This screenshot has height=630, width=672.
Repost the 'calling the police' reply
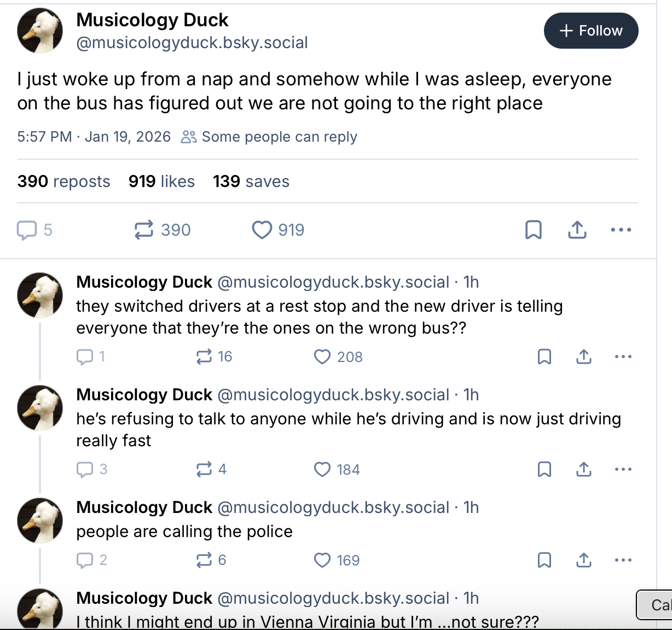[204, 560]
